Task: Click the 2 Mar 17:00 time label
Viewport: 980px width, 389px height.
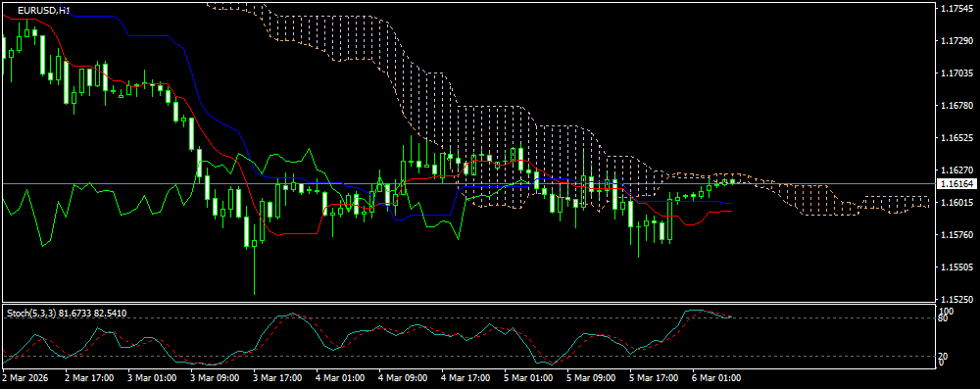Action: pyautogui.click(x=89, y=378)
